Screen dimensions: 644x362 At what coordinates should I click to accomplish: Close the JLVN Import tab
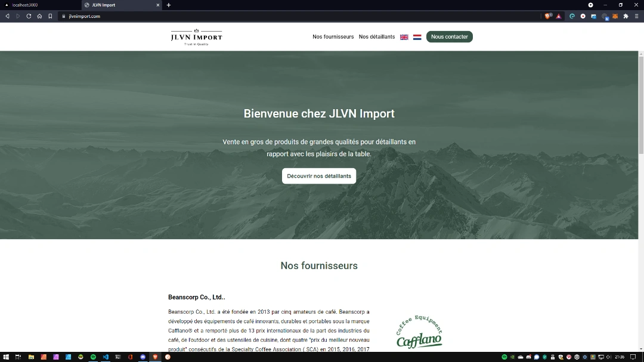point(157,5)
